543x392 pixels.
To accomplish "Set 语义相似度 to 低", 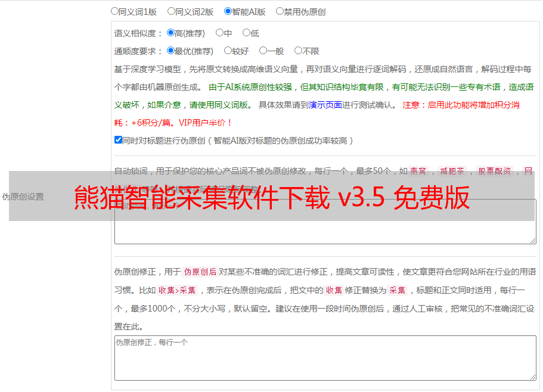I will point(246,33).
